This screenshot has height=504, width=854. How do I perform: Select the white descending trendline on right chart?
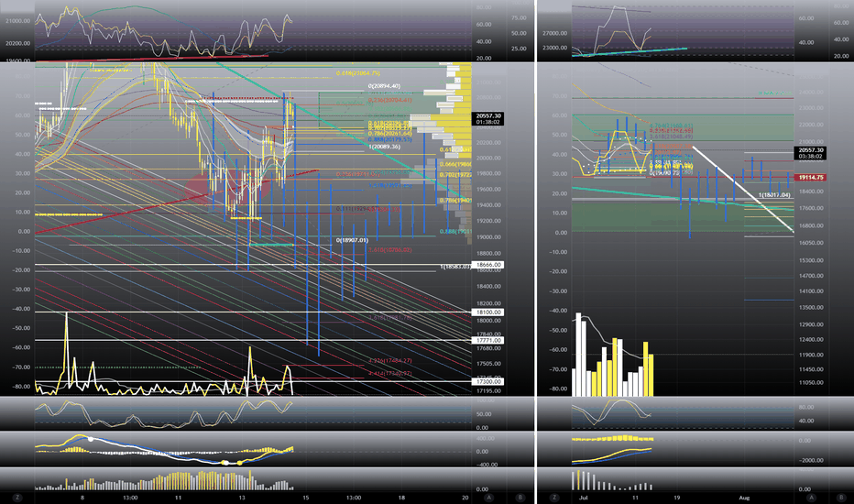(742, 189)
